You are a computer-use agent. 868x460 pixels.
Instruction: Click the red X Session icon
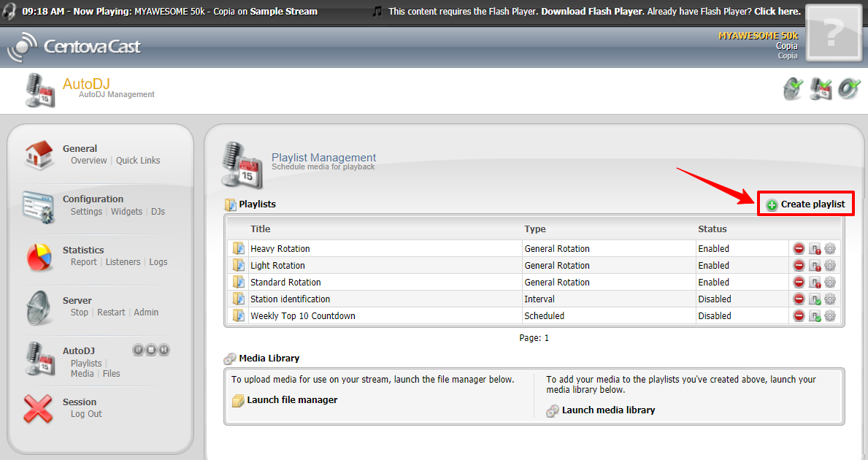click(x=38, y=408)
